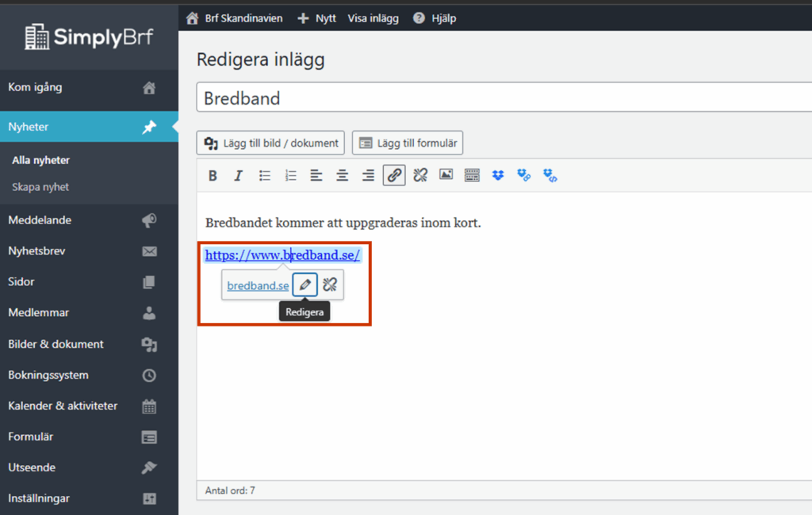Open Meddelande in the sidebar
Screen dimensions: 812x515
pos(89,220)
